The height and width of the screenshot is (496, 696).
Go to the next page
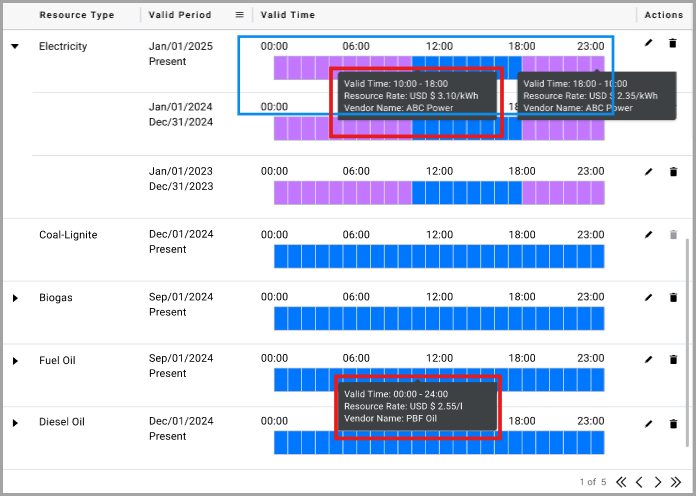click(658, 482)
